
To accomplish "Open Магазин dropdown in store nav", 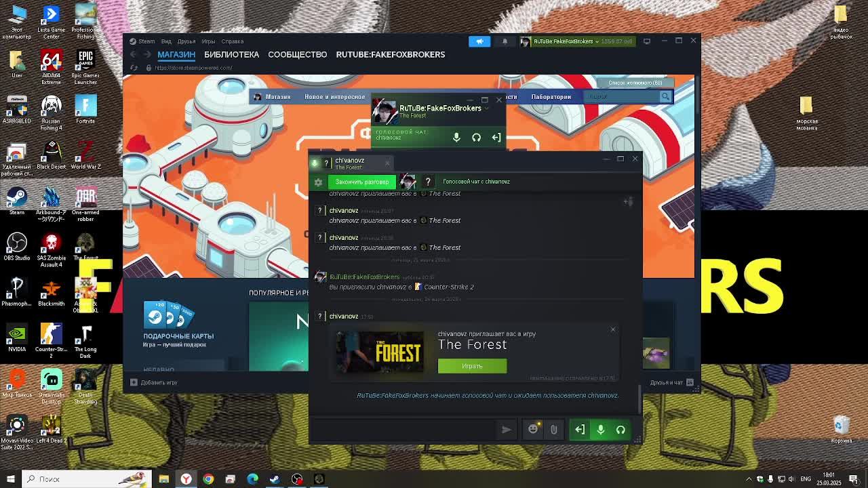I will (278, 97).
